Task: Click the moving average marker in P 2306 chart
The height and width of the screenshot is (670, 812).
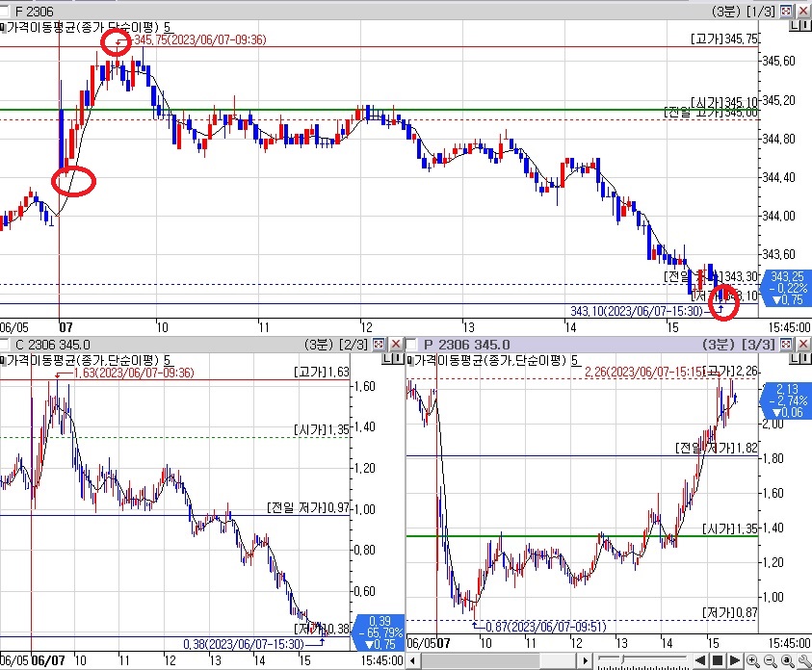Action: click(410, 360)
